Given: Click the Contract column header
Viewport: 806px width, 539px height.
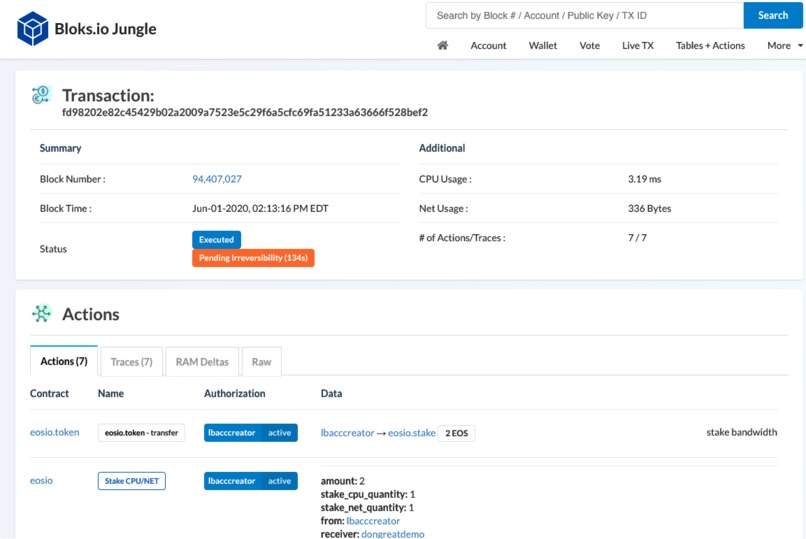Looking at the screenshot, I should [x=49, y=393].
